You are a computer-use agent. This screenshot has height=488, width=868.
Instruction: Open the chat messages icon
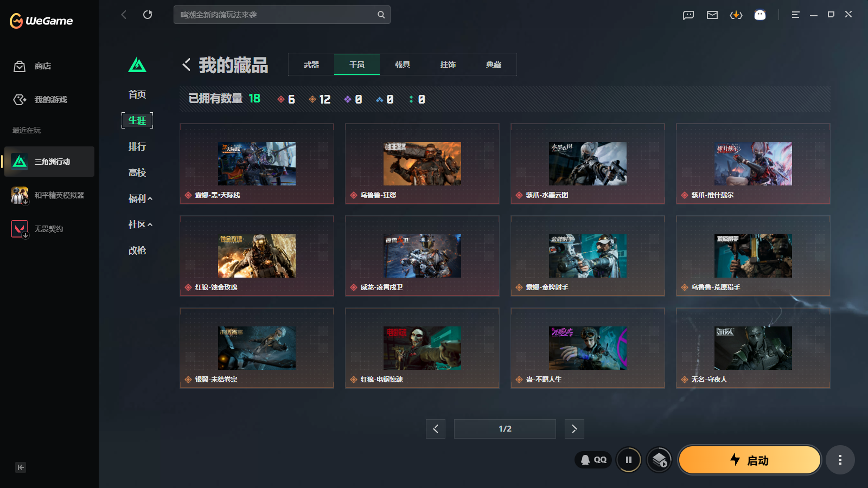(x=688, y=15)
